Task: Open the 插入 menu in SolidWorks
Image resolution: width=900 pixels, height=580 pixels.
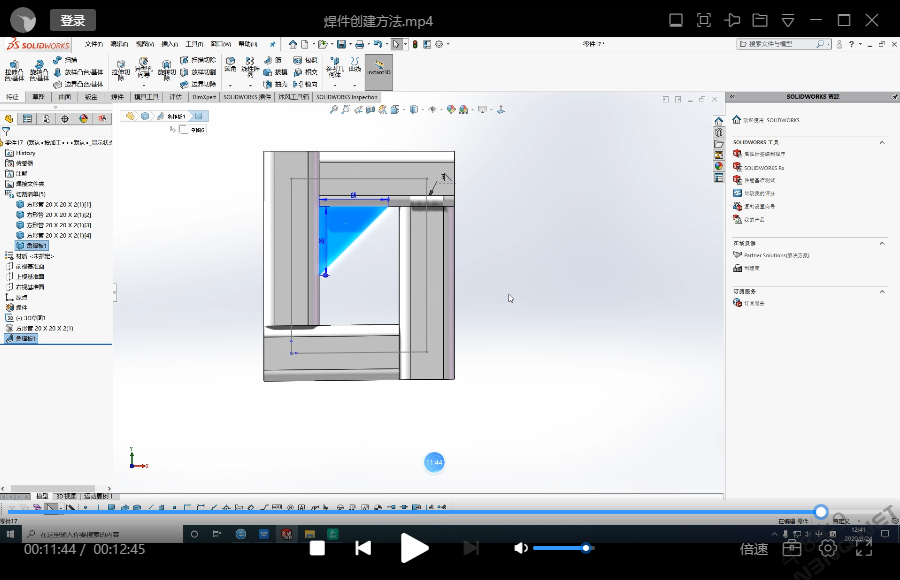Action: tap(169, 44)
